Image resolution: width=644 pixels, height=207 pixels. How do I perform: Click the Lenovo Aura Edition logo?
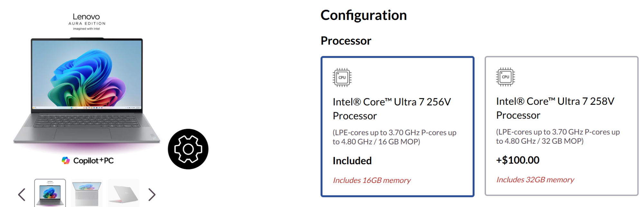coord(87,21)
